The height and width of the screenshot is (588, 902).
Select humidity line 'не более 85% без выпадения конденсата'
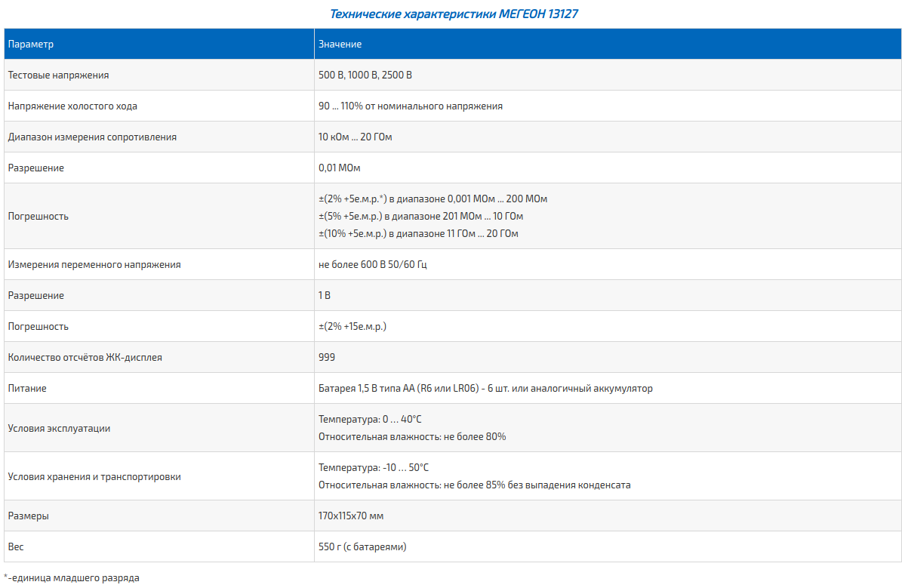tap(475, 485)
